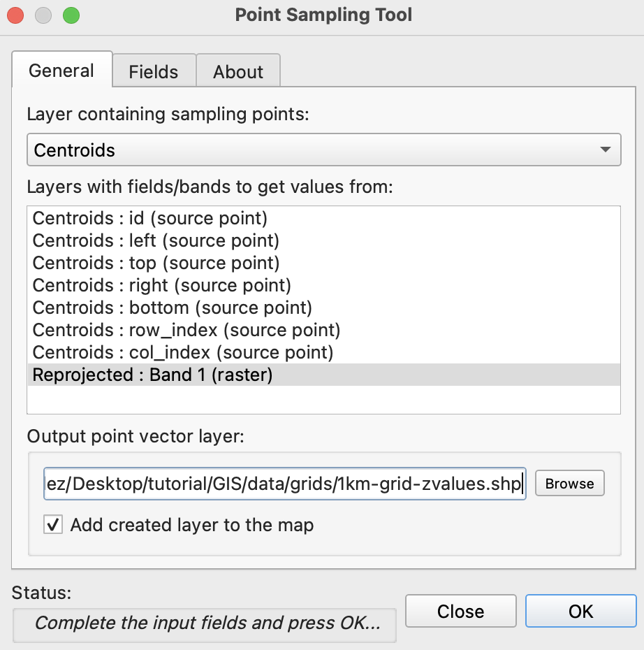Open the About tab
The image size is (644, 650).
pyautogui.click(x=238, y=72)
